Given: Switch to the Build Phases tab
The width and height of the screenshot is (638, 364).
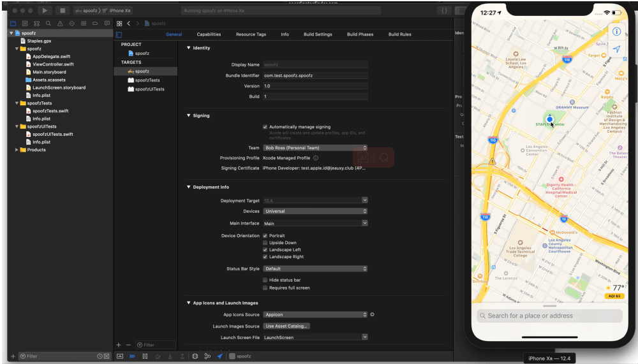Looking at the screenshot, I should pos(360,34).
